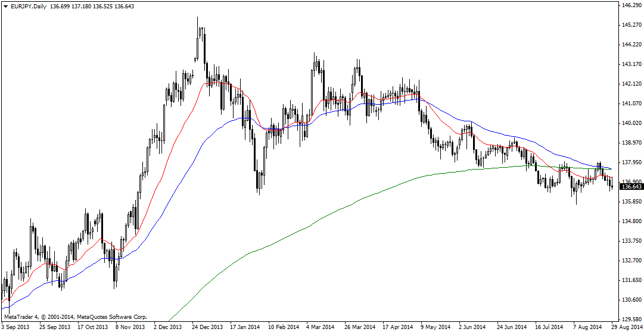Click the 133.750 price scale label
Screen dimensions: 644x332
pyautogui.click(x=630, y=241)
